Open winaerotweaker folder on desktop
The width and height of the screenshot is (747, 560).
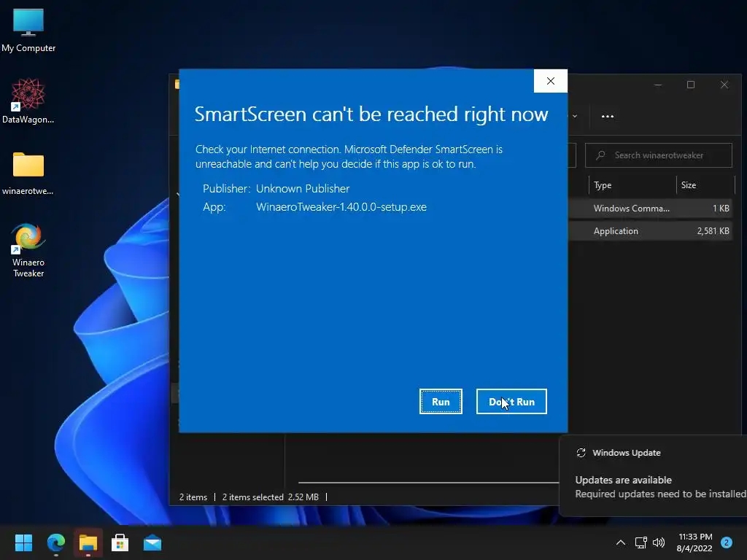[x=28, y=173]
